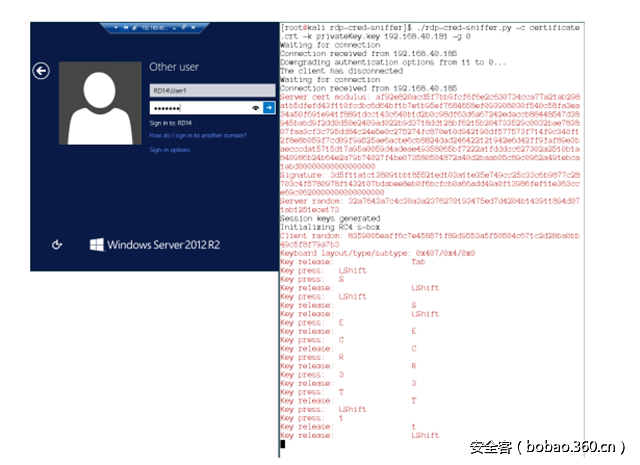The width and height of the screenshot is (640, 465).
Task: Click the connection quality signal icon
Action: point(134,28)
